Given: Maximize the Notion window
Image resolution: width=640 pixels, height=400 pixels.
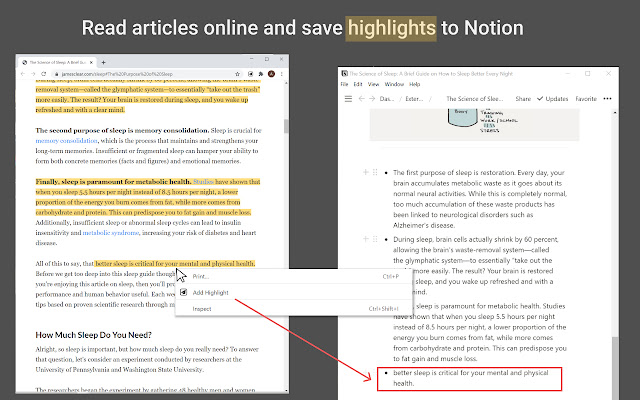Looking at the screenshot, I should pyautogui.click(x=588, y=73).
